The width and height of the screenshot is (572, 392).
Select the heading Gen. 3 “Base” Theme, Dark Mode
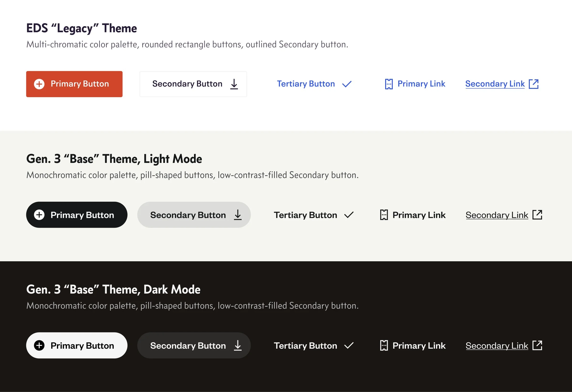(113, 289)
